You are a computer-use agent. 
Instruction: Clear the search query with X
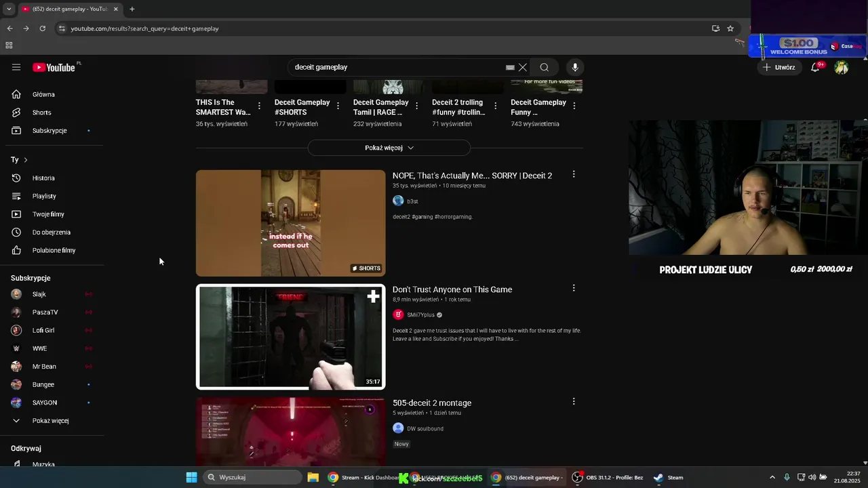pos(523,67)
